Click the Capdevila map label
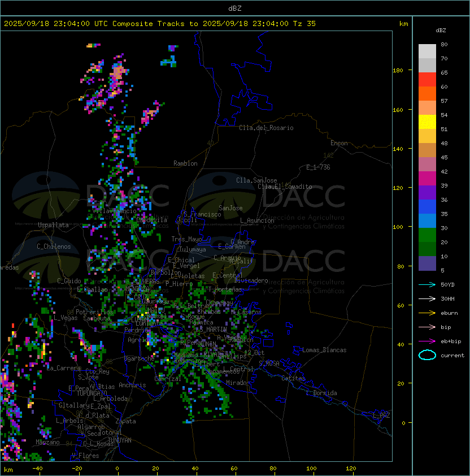The image size is (470, 476). click(152, 220)
